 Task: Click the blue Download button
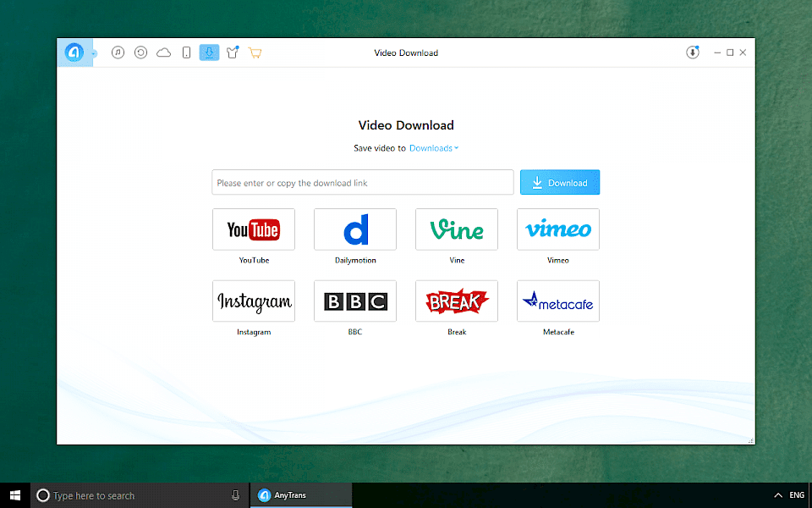pyautogui.click(x=560, y=183)
